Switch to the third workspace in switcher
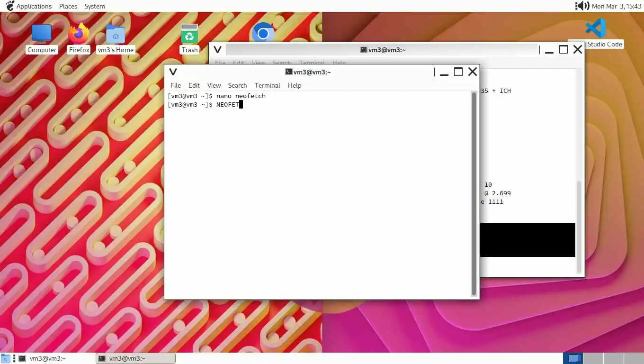644x364 pixels. pyautogui.click(x=613, y=358)
